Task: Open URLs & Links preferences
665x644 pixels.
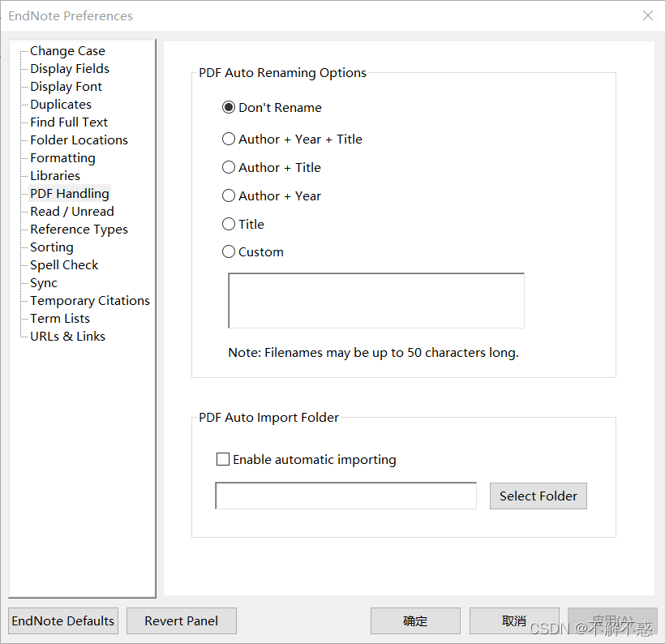Action: click(67, 336)
